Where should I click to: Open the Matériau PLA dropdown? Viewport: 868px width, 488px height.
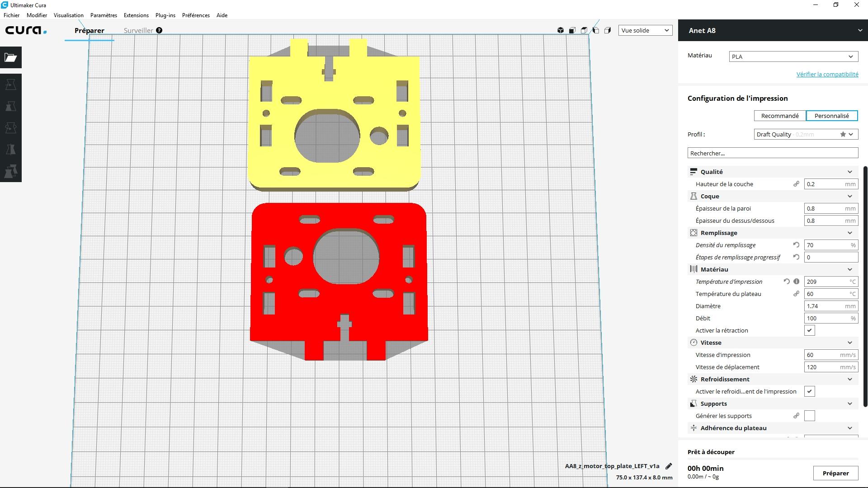coord(793,56)
